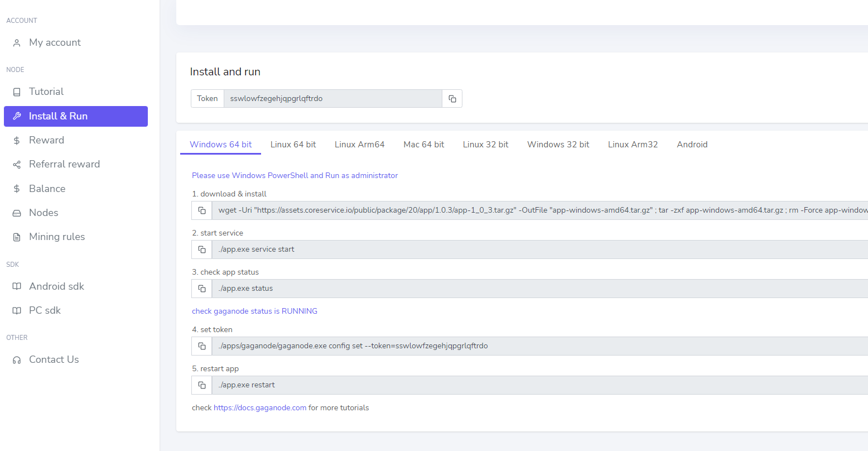The width and height of the screenshot is (868, 451).
Task: Click the Install & Run wrench icon
Action: point(17,116)
